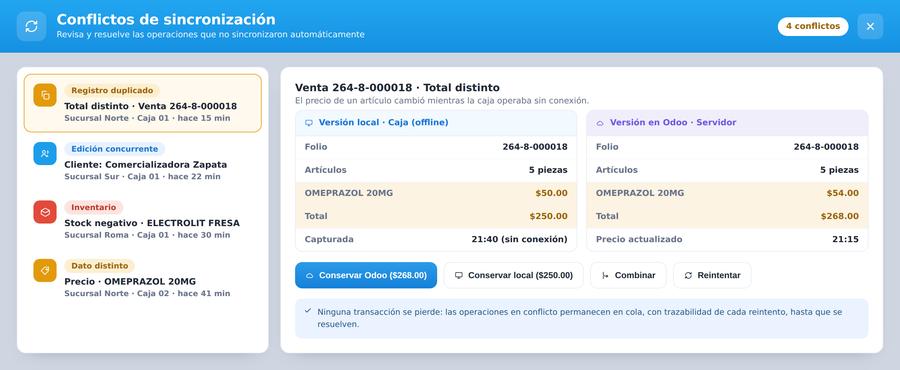The image size is (900, 370).
Task: Click the cloud icon on Conservar Odoo button
Action: (x=309, y=276)
